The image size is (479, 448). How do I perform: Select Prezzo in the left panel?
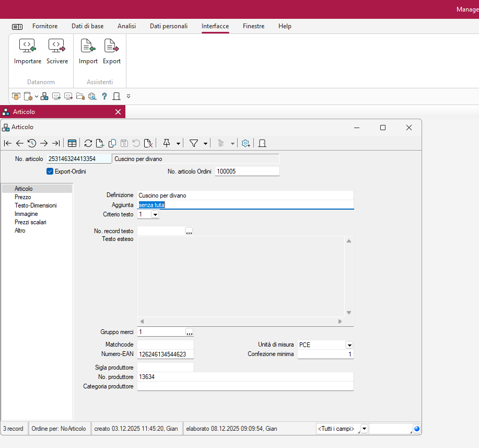pos(23,197)
